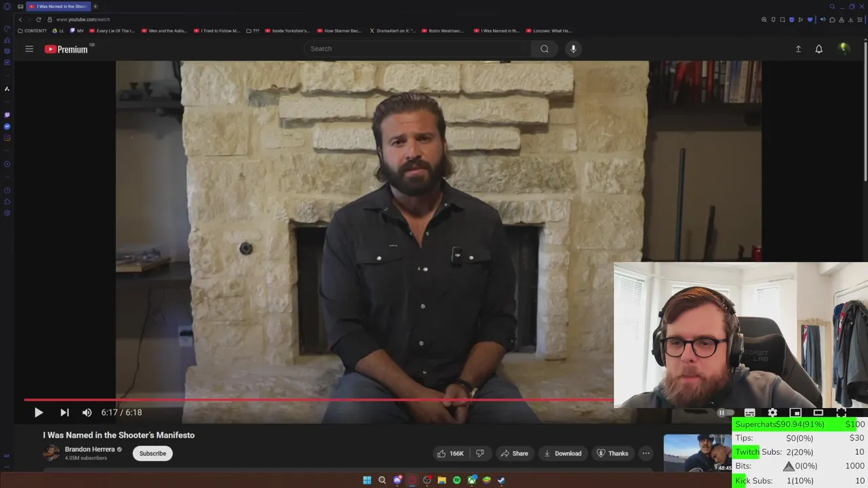Enable miniplayer mode

(x=795, y=412)
